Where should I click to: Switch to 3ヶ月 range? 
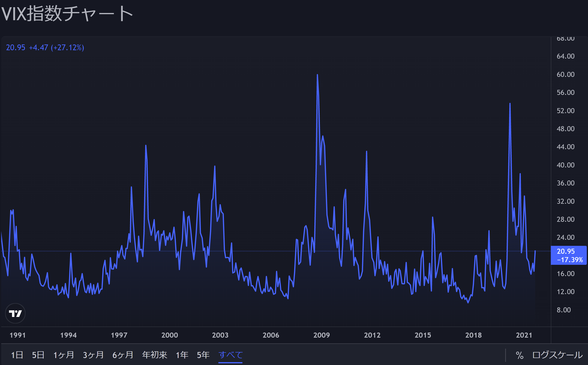click(x=93, y=355)
